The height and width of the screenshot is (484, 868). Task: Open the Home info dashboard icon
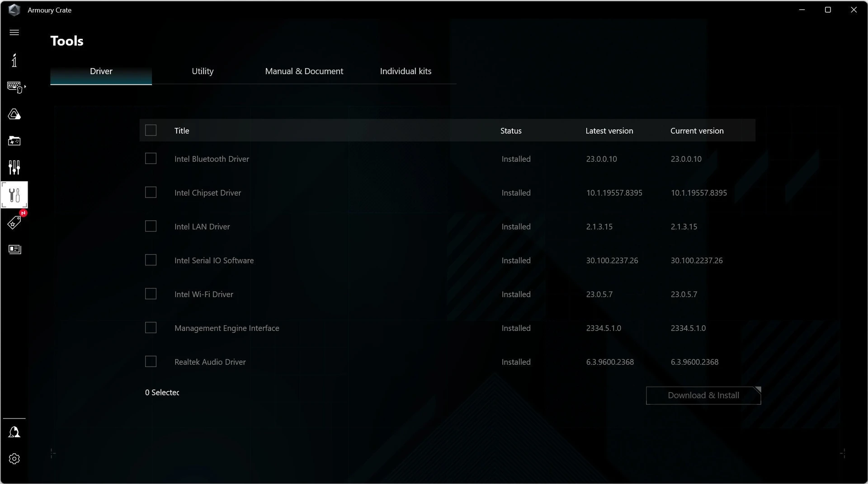click(x=14, y=61)
